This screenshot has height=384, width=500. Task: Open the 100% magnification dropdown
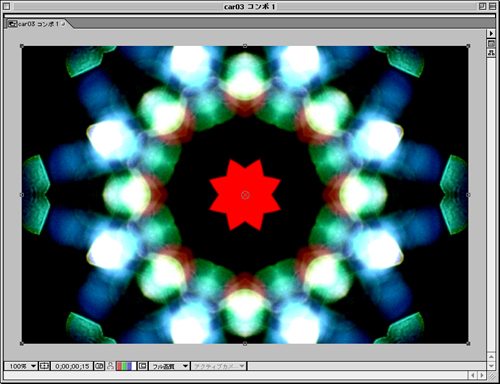coord(21,366)
